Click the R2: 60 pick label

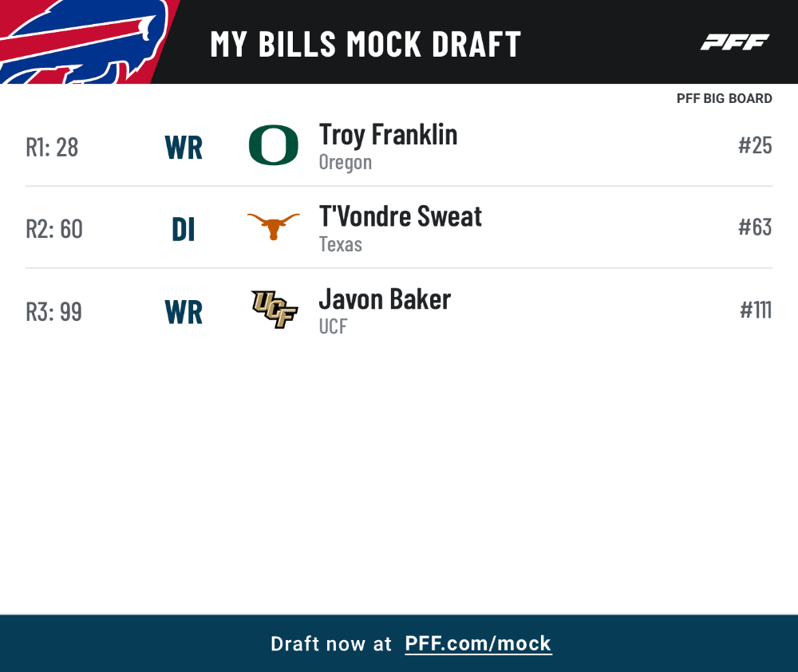[x=54, y=229]
